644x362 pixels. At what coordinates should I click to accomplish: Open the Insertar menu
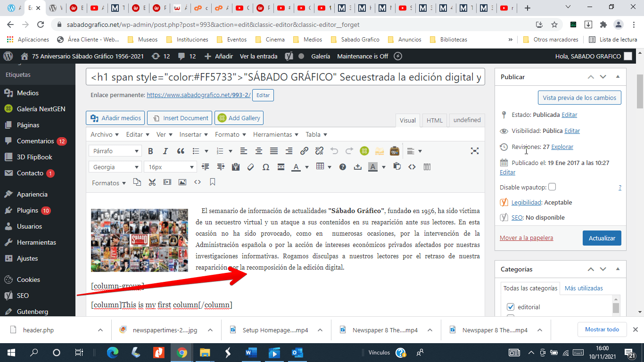pos(193,135)
